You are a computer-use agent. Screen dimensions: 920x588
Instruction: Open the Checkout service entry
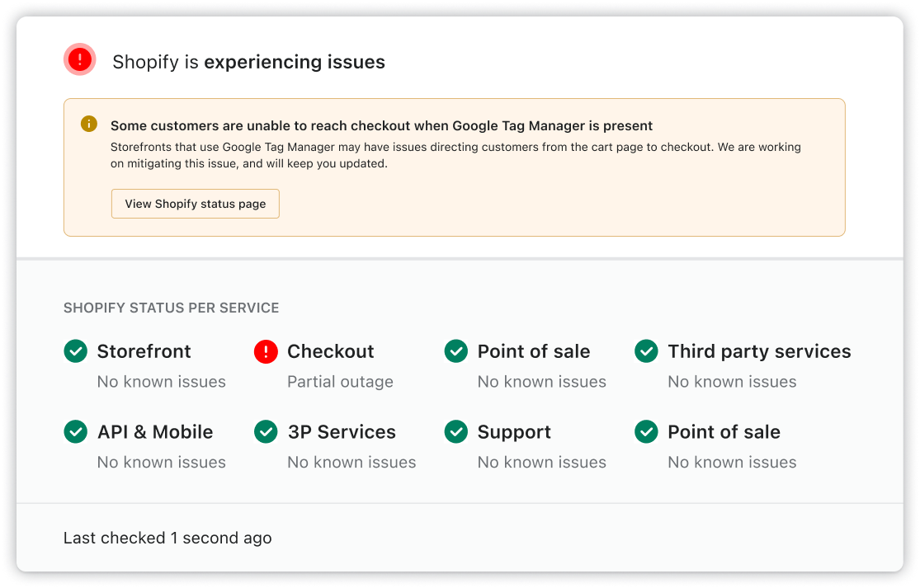coord(330,351)
